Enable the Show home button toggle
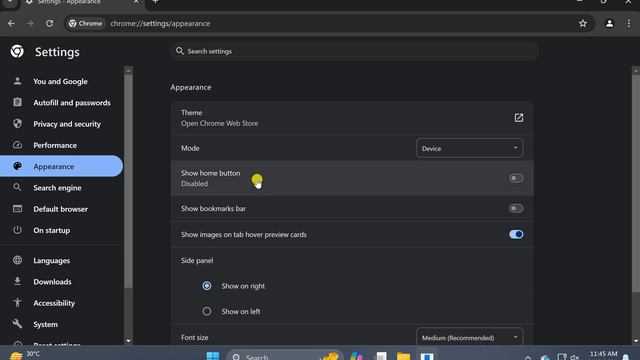Screen dimensions: 640x360 (516, 178)
